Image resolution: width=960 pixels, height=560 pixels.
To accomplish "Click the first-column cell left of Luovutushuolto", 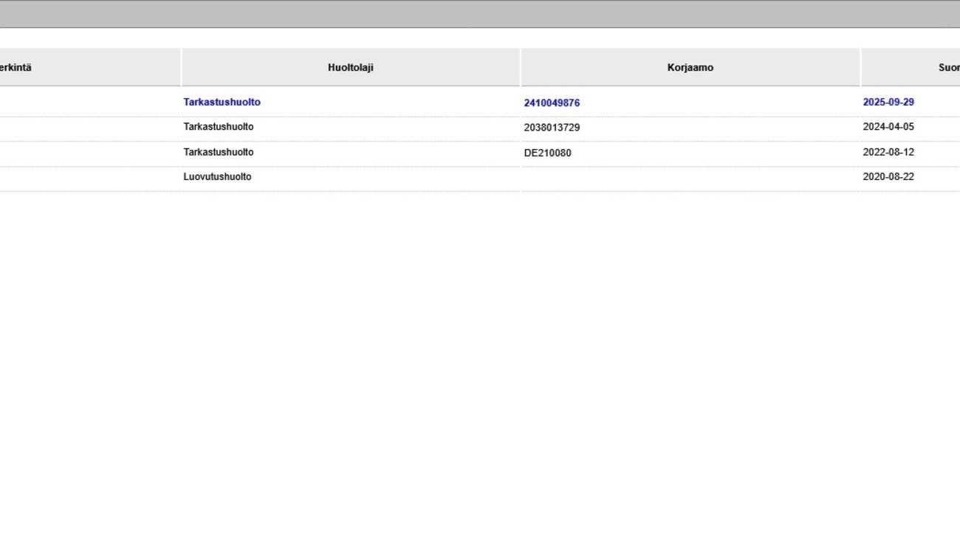I will (89, 178).
